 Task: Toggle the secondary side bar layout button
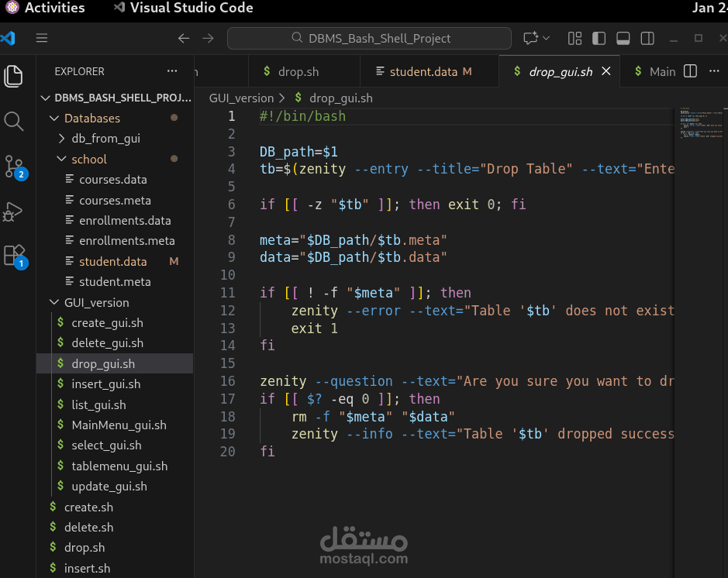coord(647,38)
